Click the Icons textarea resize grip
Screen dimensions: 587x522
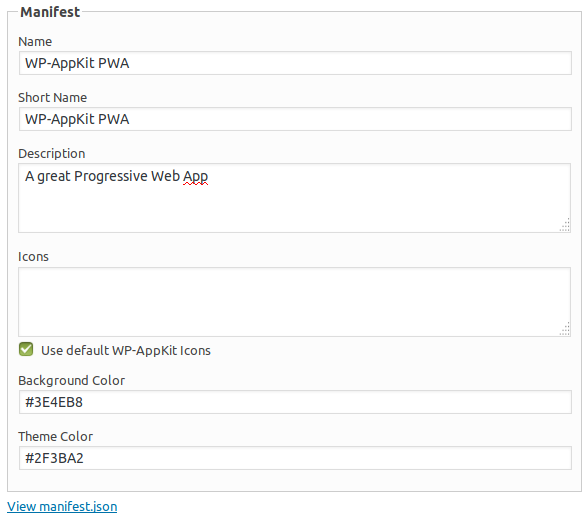point(565,330)
